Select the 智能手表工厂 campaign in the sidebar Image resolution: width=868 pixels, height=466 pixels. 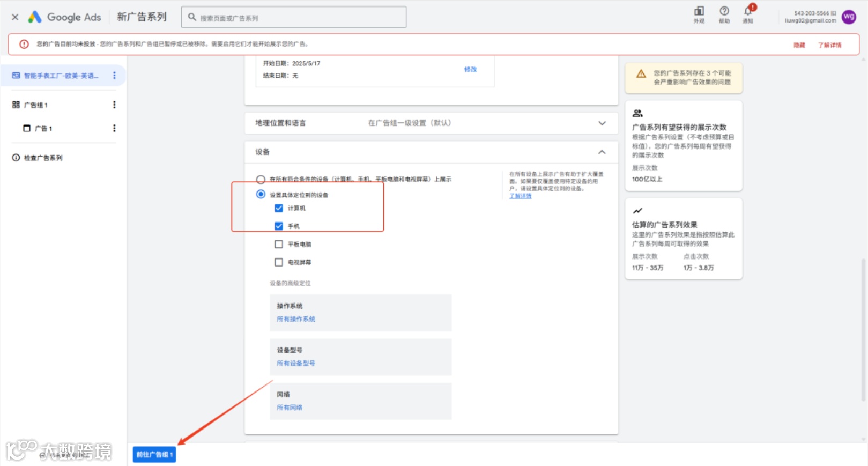(61, 76)
